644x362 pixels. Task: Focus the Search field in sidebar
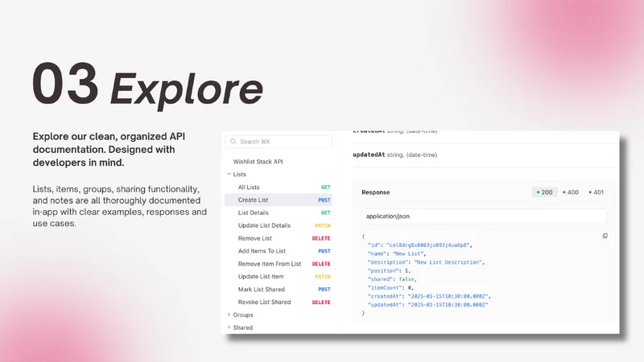279,142
